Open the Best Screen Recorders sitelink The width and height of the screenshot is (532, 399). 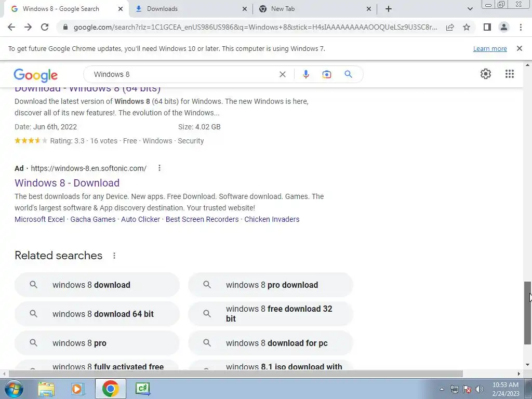(202, 219)
